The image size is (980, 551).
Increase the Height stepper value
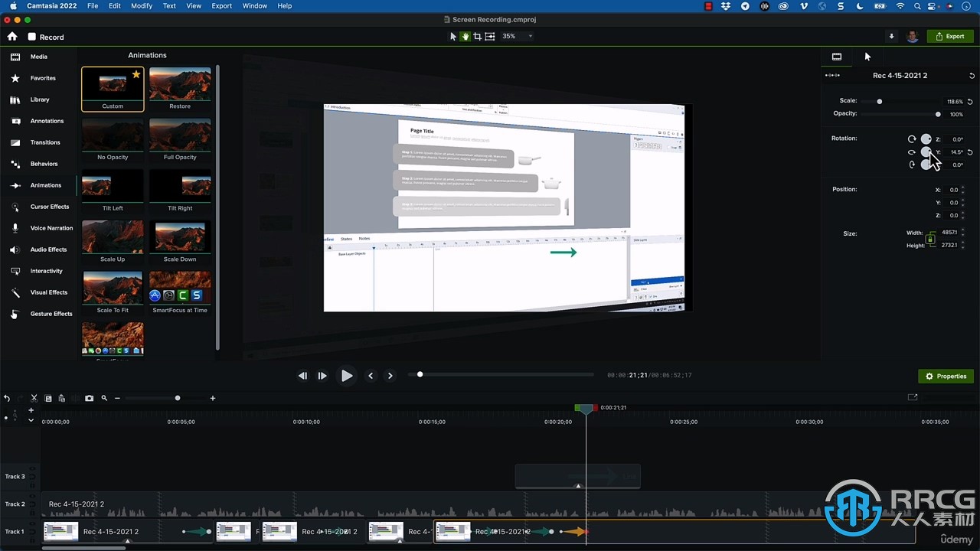click(963, 243)
